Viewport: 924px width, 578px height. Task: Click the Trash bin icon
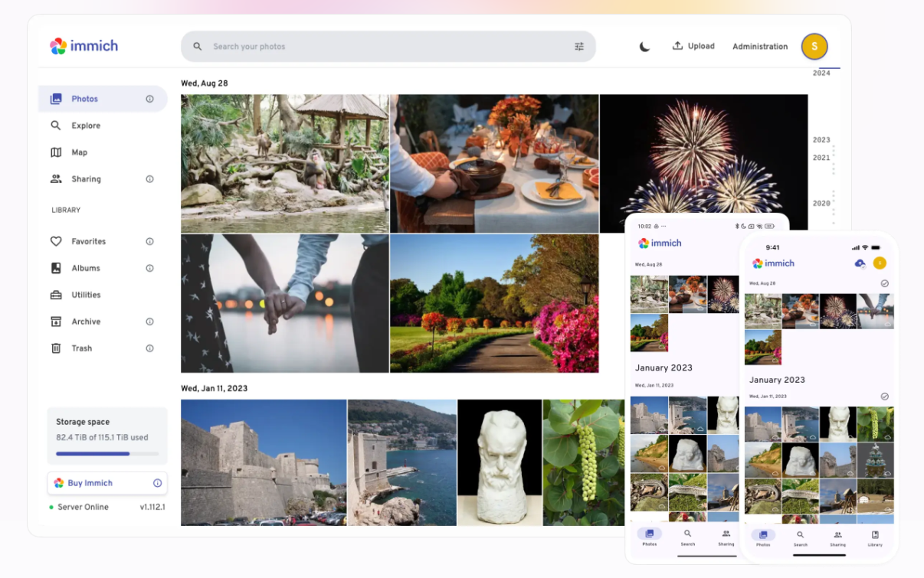(x=56, y=348)
